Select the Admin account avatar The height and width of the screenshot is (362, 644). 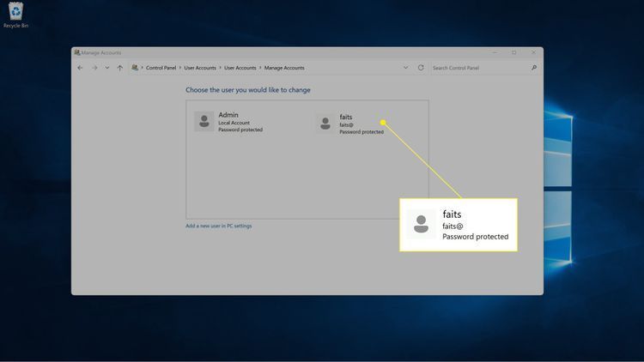tap(204, 122)
